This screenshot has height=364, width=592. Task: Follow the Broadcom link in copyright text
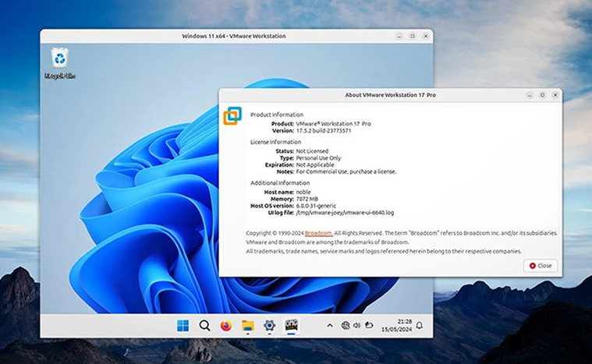318,233
